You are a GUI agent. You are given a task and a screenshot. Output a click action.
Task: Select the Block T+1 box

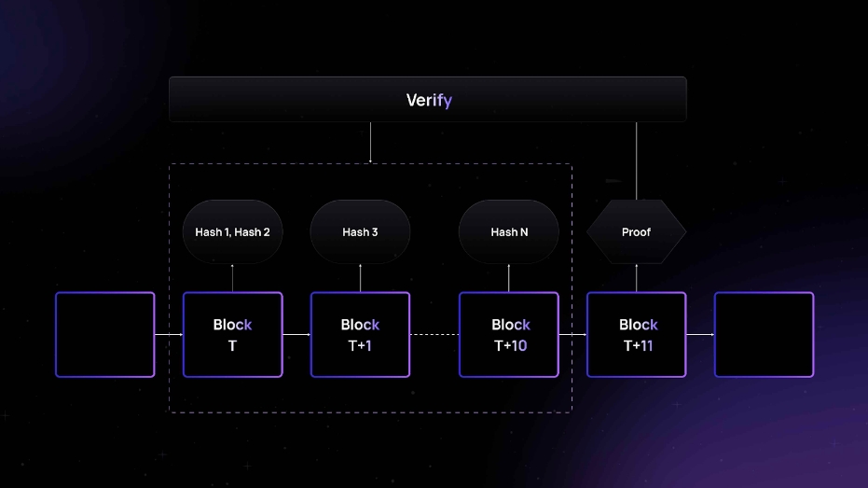pyautogui.click(x=360, y=335)
